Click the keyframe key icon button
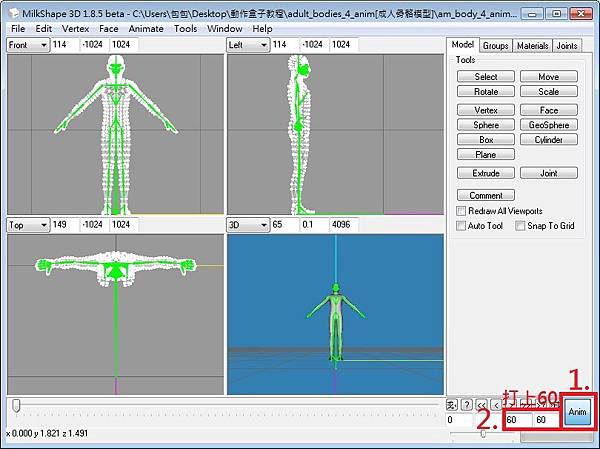 coord(452,405)
